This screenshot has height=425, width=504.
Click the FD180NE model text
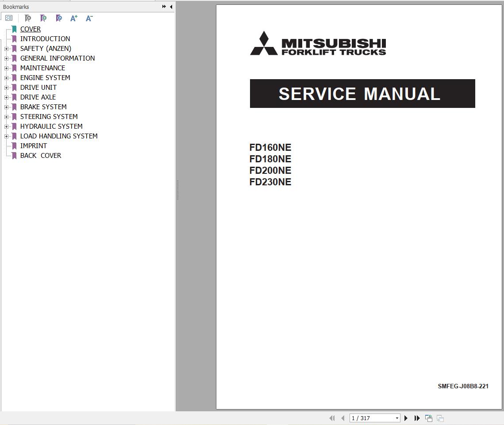pos(270,159)
